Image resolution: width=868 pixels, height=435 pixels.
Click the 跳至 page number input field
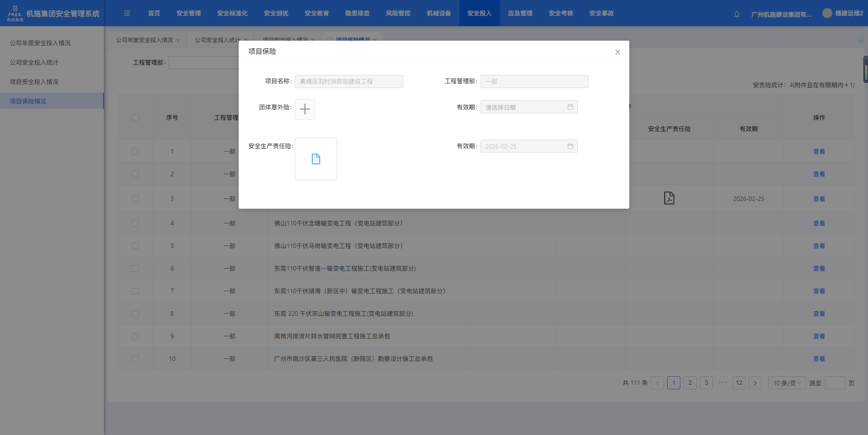point(835,383)
